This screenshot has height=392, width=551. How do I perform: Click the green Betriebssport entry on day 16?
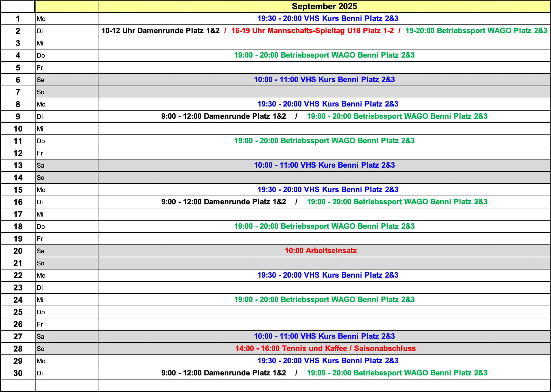(x=397, y=202)
